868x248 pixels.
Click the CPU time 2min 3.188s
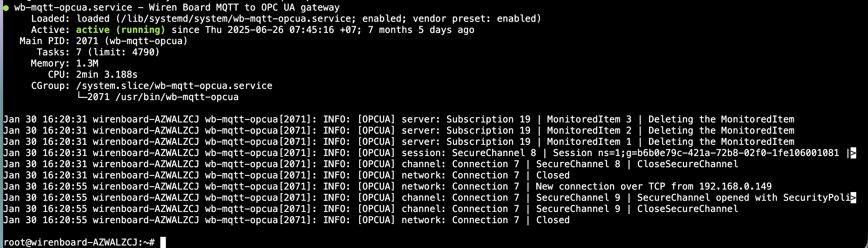pos(107,75)
